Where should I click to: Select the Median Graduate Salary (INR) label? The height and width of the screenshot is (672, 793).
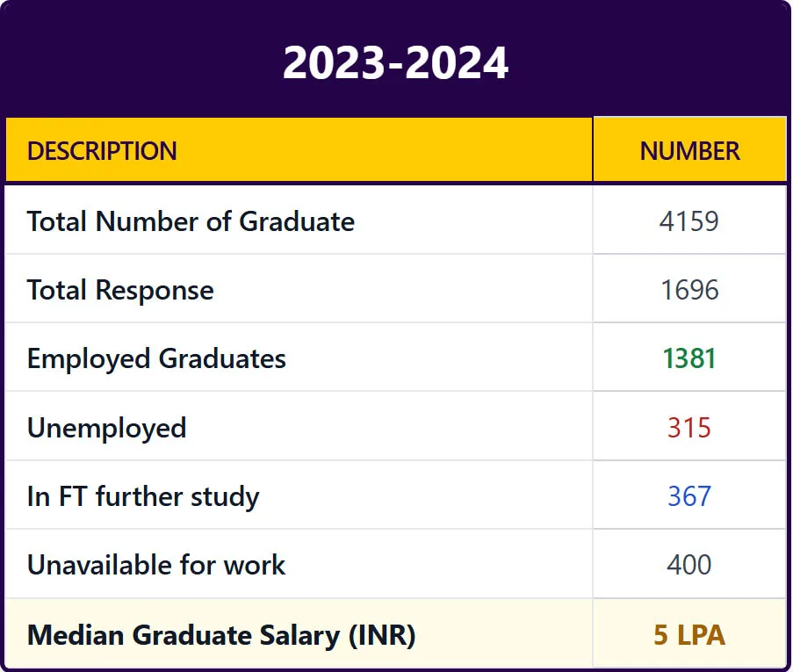(221, 634)
